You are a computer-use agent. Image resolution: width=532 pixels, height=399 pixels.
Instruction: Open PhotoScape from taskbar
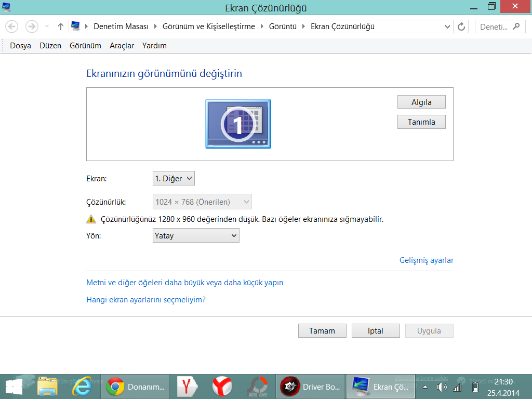click(x=258, y=387)
